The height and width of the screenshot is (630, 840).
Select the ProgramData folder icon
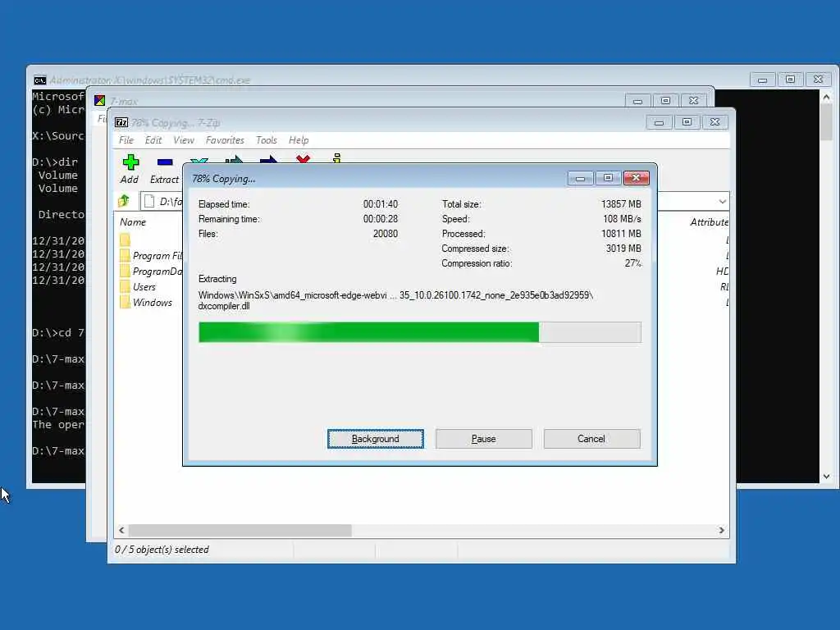[x=125, y=271]
